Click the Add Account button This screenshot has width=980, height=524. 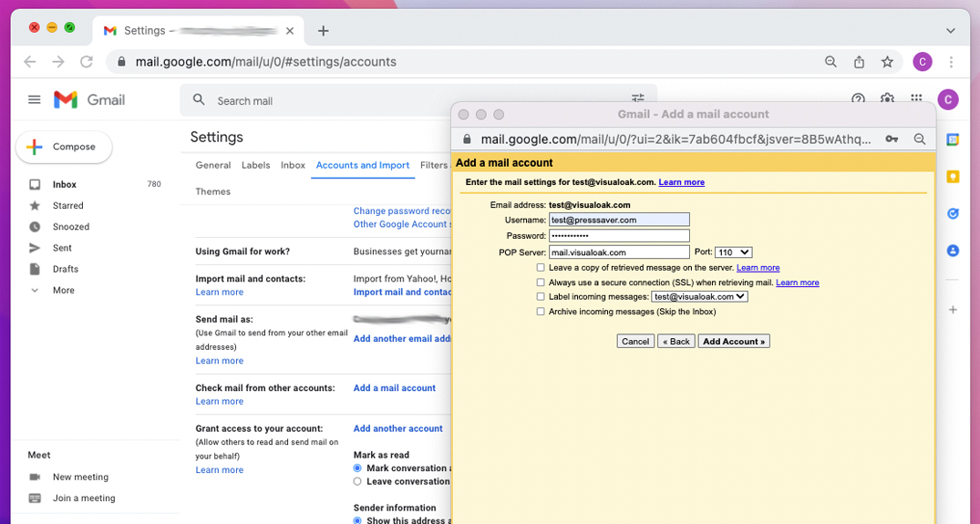click(734, 342)
